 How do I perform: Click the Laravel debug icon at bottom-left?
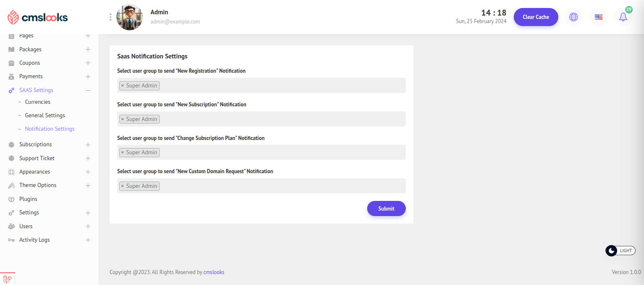[x=7, y=279]
